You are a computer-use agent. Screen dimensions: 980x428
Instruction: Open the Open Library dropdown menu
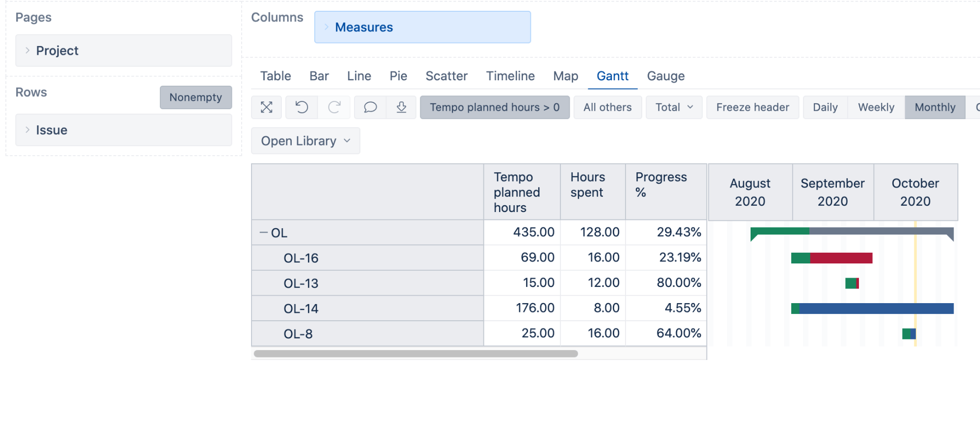point(305,141)
